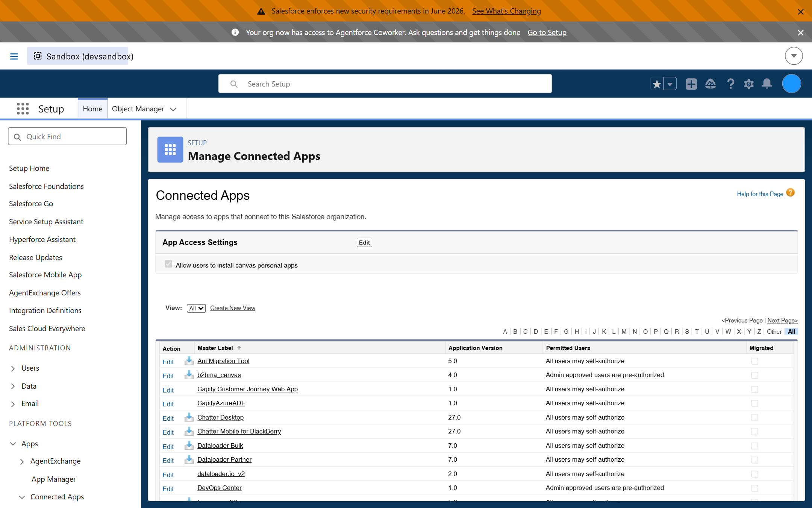Click the Favorites star icon

[x=657, y=84]
